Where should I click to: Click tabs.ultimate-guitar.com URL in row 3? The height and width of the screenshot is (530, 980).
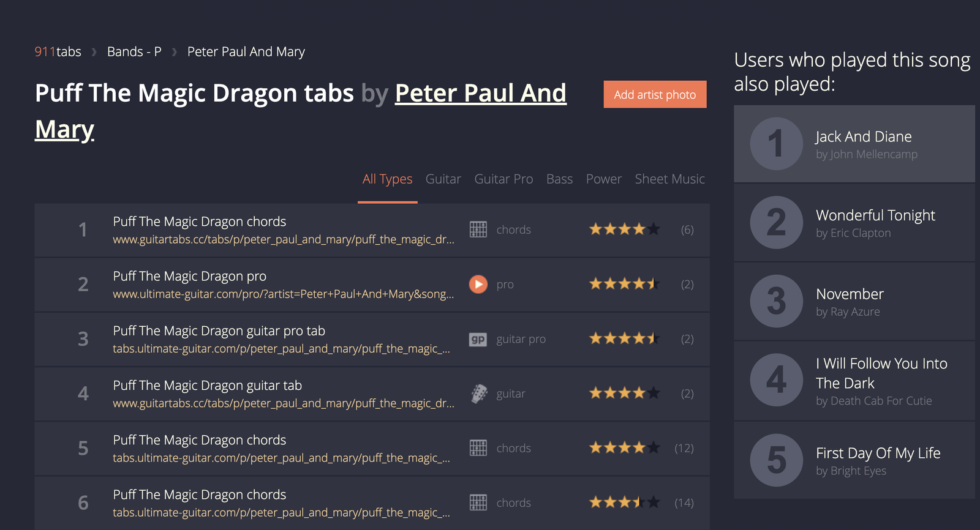282,349
